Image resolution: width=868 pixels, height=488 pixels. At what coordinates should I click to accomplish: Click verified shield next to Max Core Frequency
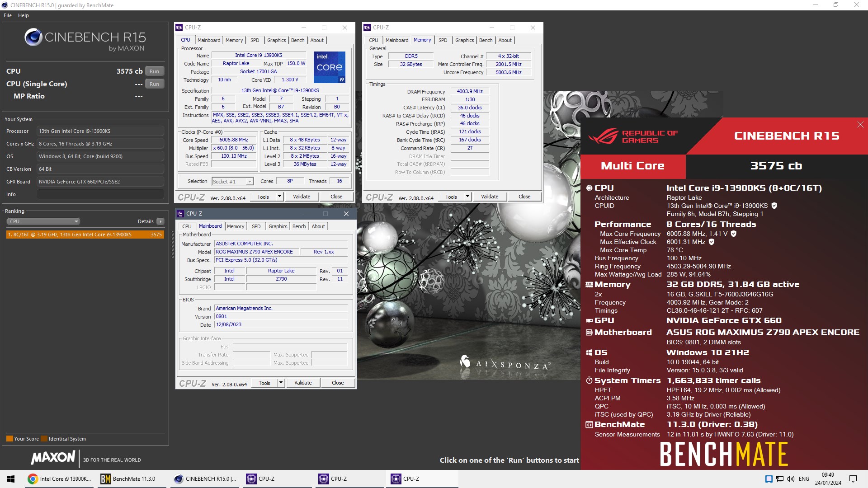(x=733, y=234)
